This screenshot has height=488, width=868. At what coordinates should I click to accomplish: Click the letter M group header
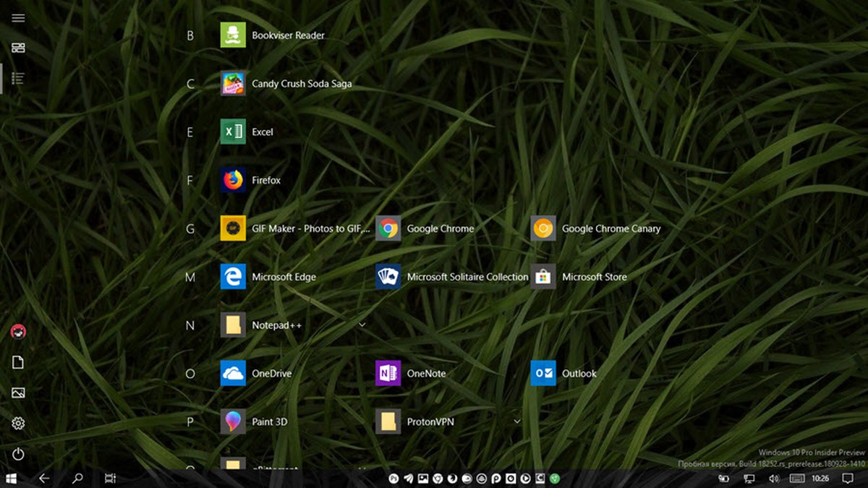coord(190,277)
